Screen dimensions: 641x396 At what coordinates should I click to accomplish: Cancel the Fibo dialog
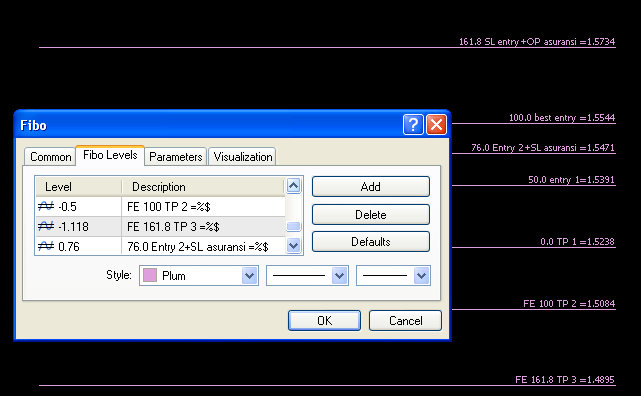[406, 320]
